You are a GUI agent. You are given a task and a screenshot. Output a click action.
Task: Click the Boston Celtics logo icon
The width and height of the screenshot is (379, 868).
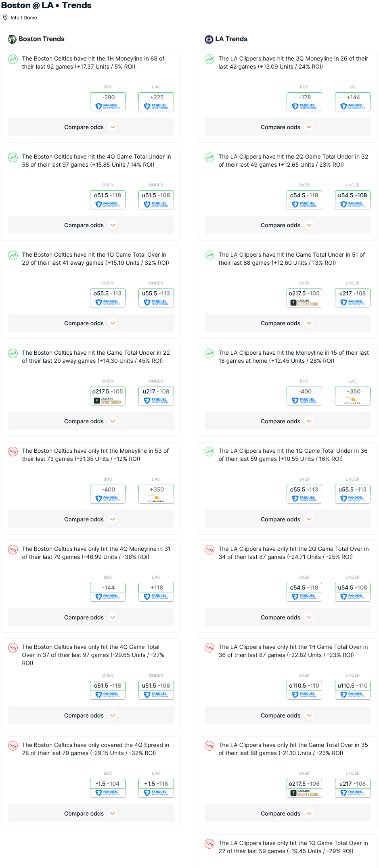(13, 39)
